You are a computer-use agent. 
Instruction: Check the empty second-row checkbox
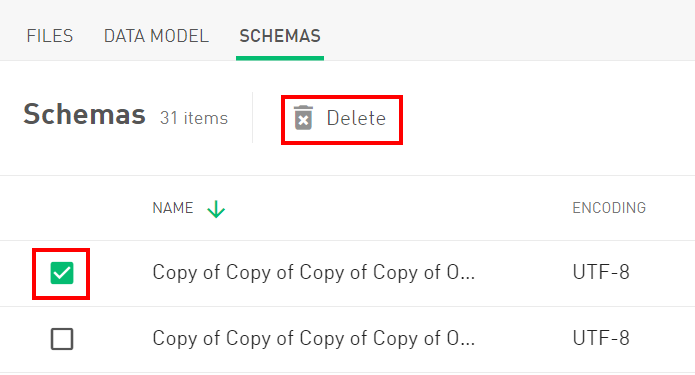[x=62, y=339]
